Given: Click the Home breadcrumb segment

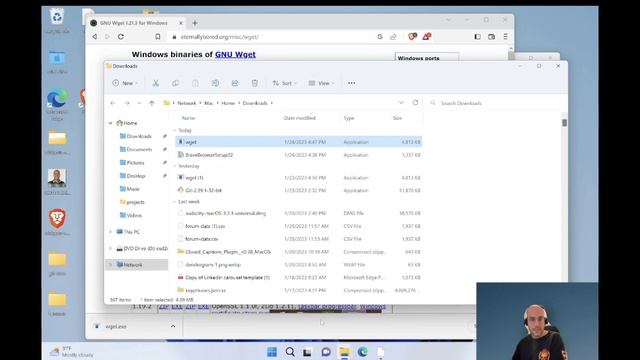Looking at the screenshot, I should pos(228,103).
